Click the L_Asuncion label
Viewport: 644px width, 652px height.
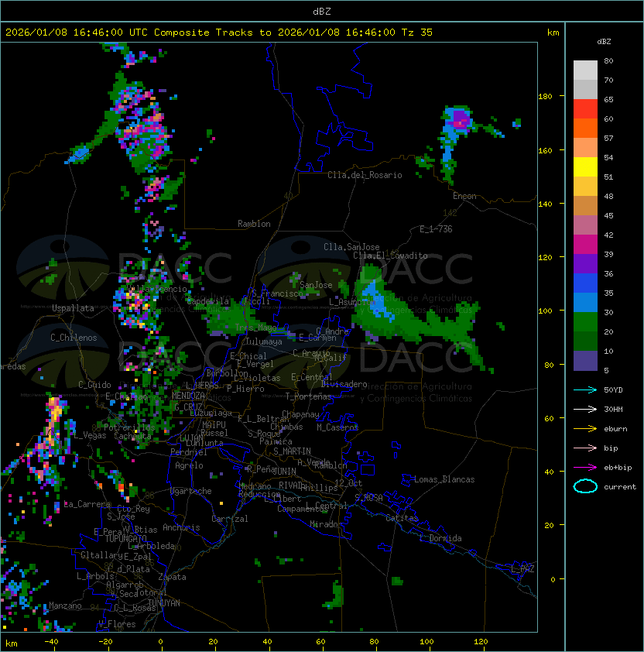352,301
